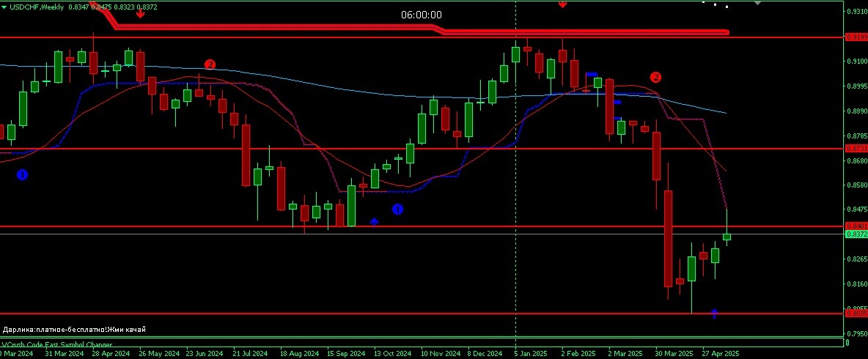Click the 23 Jun 2024 date label
The image size is (868, 359).
(205, 353)
